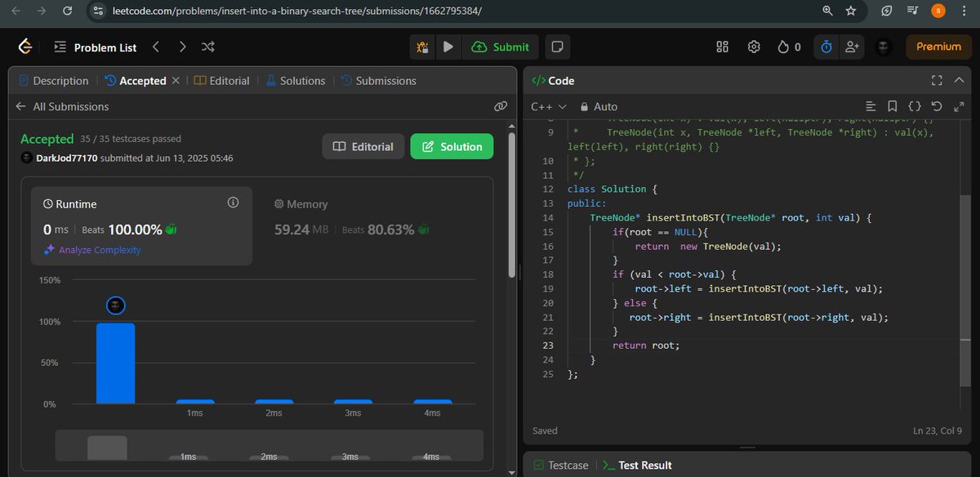980x477 pixels.
Task: Click the tallest runtime distribution bar
Action: [x=116, y=363]
